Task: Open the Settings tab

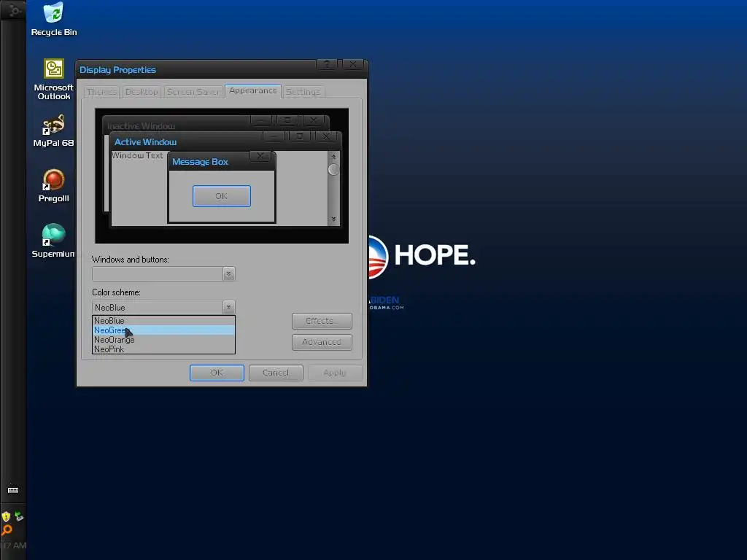Action: [x=303, y=92]
